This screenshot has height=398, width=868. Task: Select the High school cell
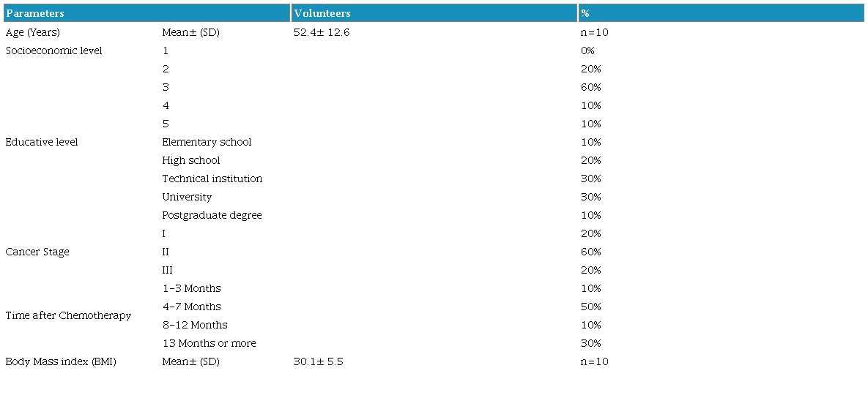click(x=191, y=160)
